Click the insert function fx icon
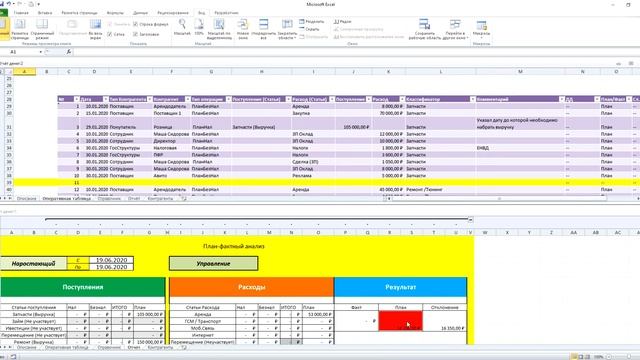 coord(69,52)
